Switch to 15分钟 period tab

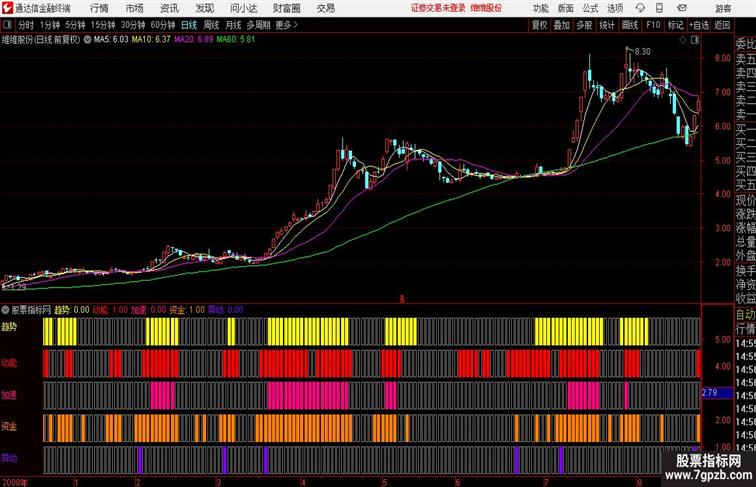[x=103, y=25]
